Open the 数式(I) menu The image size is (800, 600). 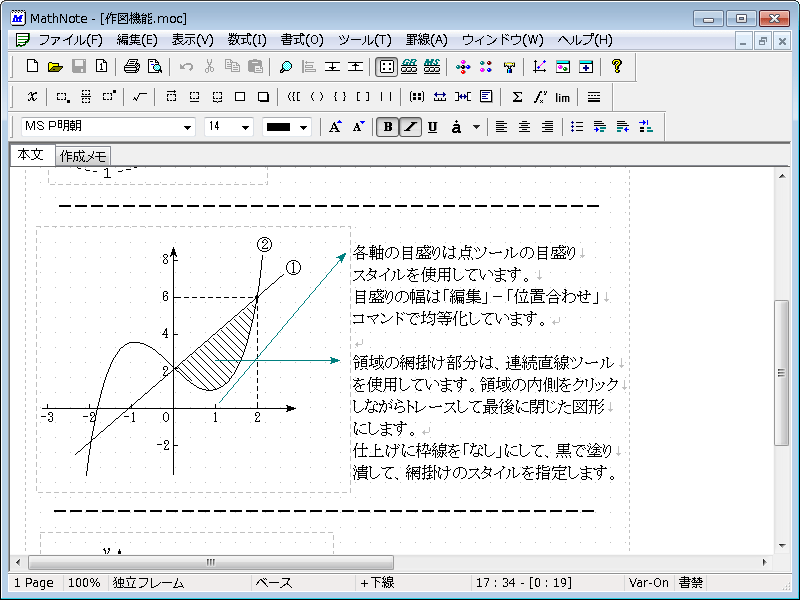coord(247,40)
